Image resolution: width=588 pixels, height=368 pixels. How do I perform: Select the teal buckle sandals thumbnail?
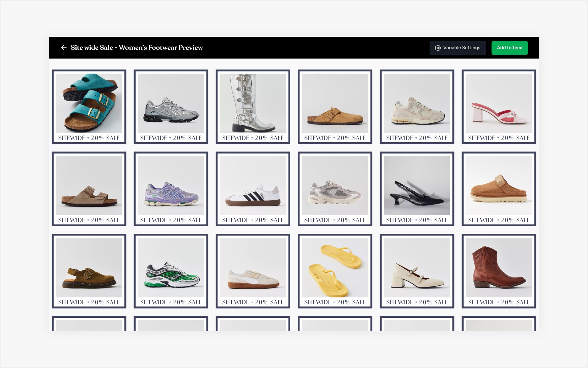coord(89,103)
